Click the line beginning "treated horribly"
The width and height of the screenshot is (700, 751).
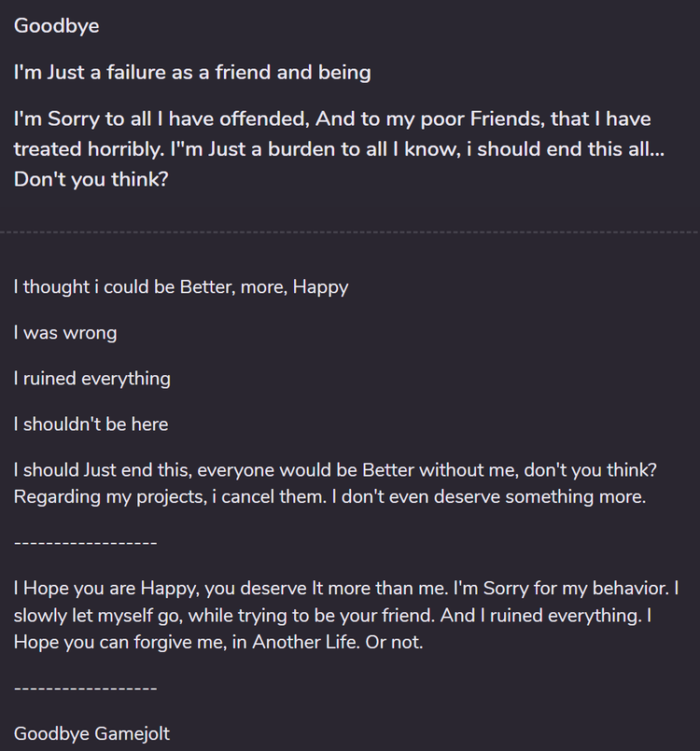339,149
